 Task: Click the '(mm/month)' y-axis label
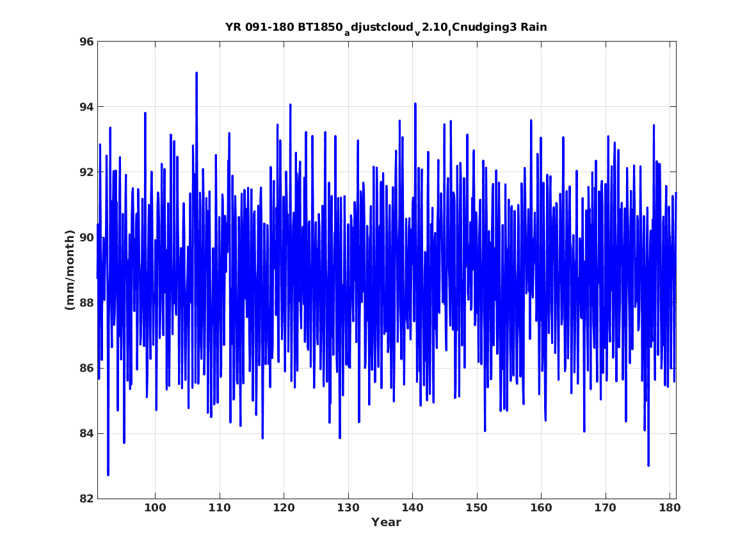pyautogui.click(x=70, y=270)
